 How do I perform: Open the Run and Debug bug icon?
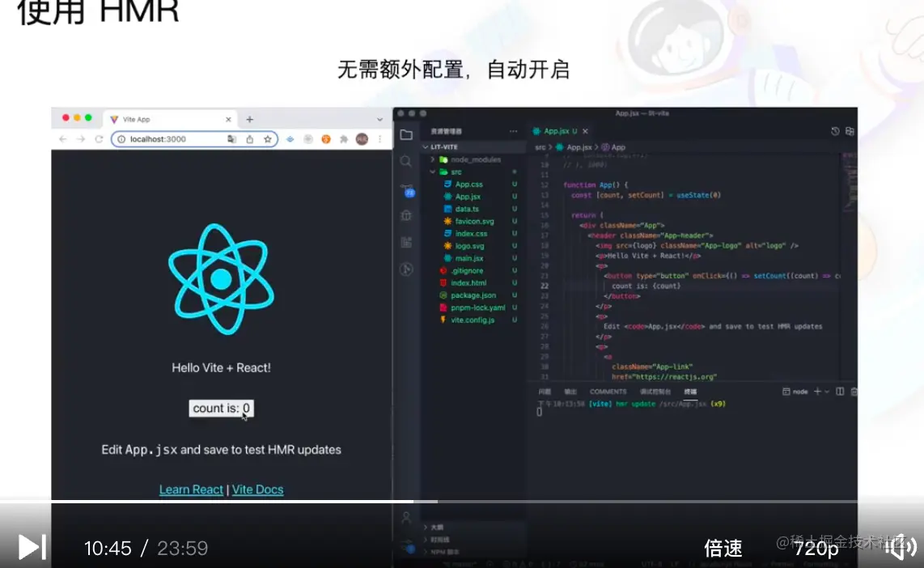click(x=406, y=216)
